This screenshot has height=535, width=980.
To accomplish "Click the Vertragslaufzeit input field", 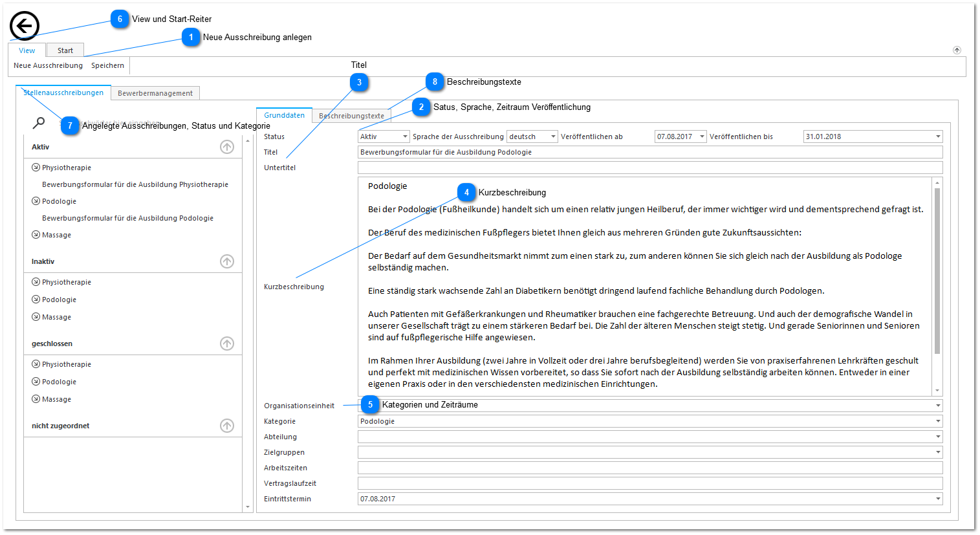I will tap(650, 483).
